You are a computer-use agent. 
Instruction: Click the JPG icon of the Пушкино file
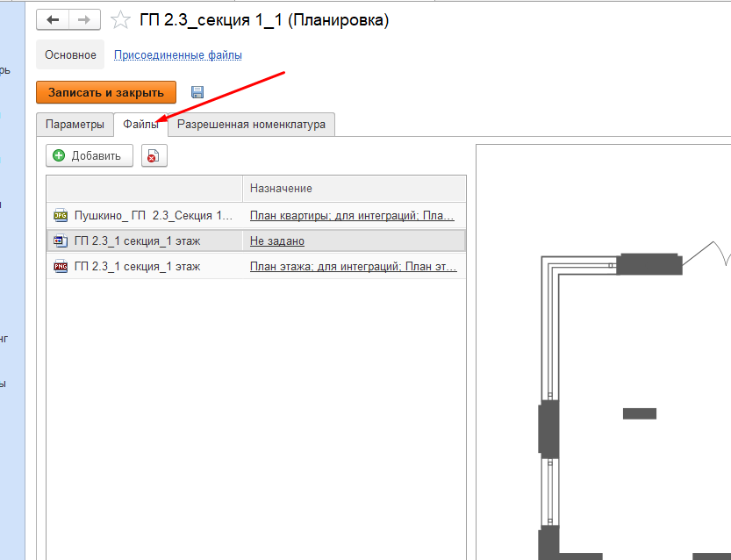click(61, 215)
